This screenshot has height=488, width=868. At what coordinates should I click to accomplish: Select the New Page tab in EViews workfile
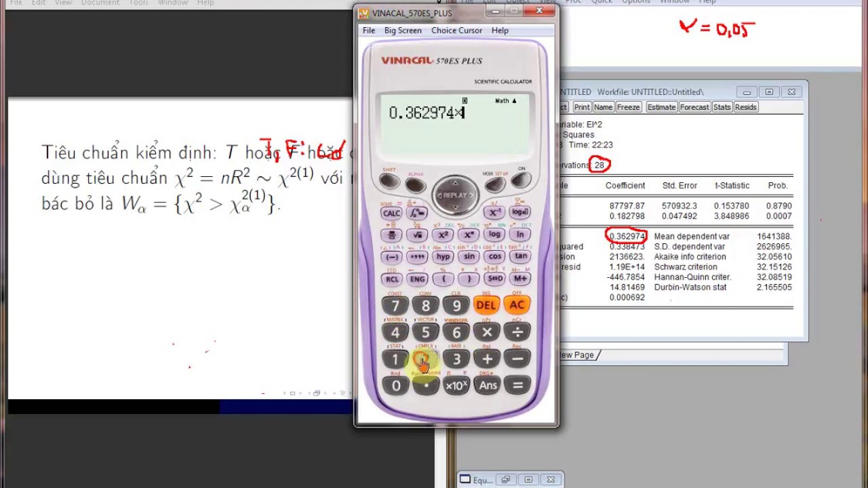(576, 355)
